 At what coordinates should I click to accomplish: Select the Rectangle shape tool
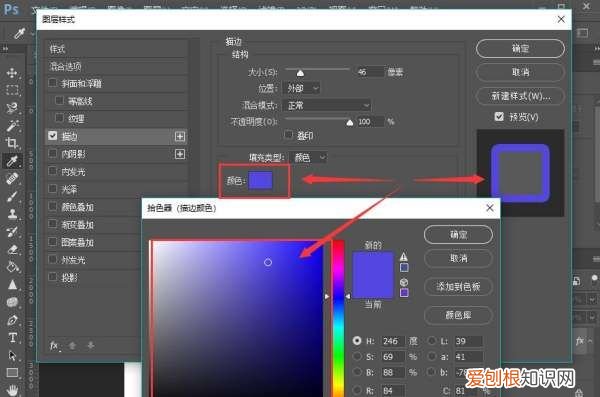(12, 372)
